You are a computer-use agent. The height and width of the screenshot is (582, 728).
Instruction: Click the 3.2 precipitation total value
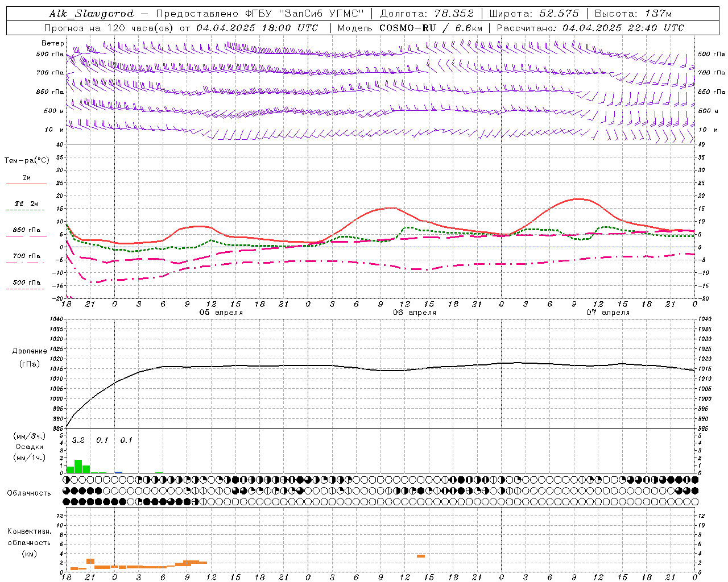tap(78, 440)
